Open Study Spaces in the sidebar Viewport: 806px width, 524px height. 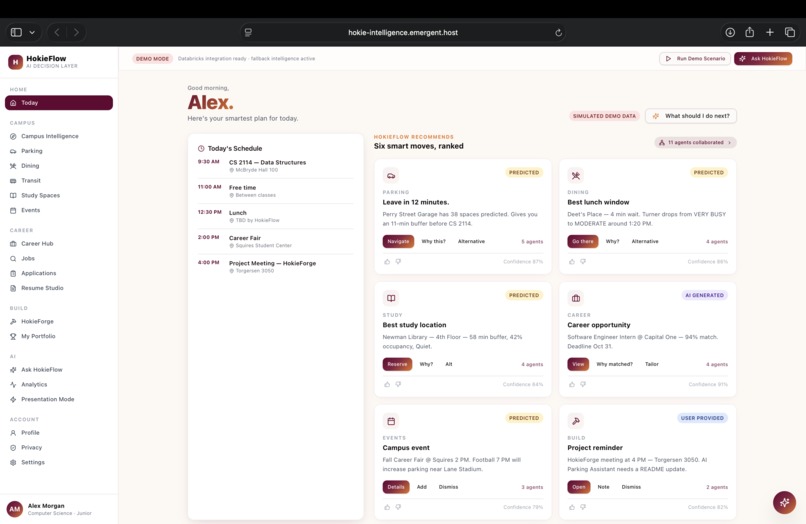coord(59,195)
